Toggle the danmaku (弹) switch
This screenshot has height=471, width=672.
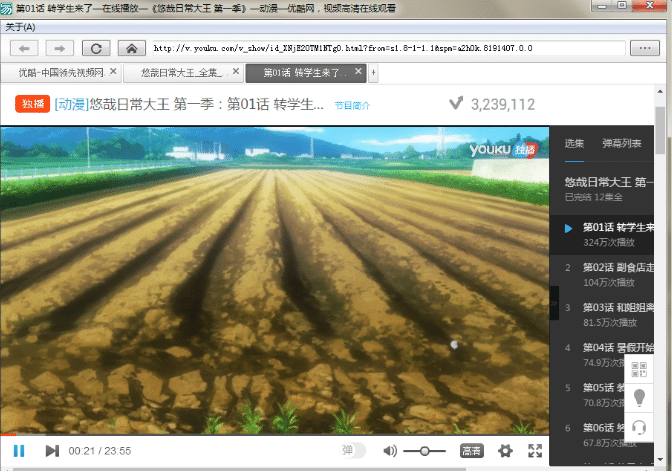click(352, 451)
